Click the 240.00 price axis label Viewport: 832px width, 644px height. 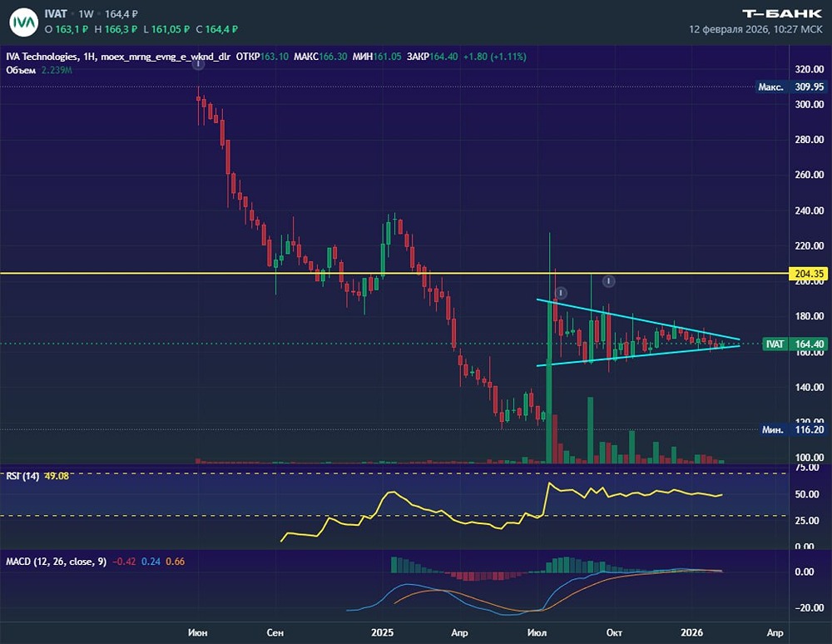pyautogui.click(x=810, y=210)
